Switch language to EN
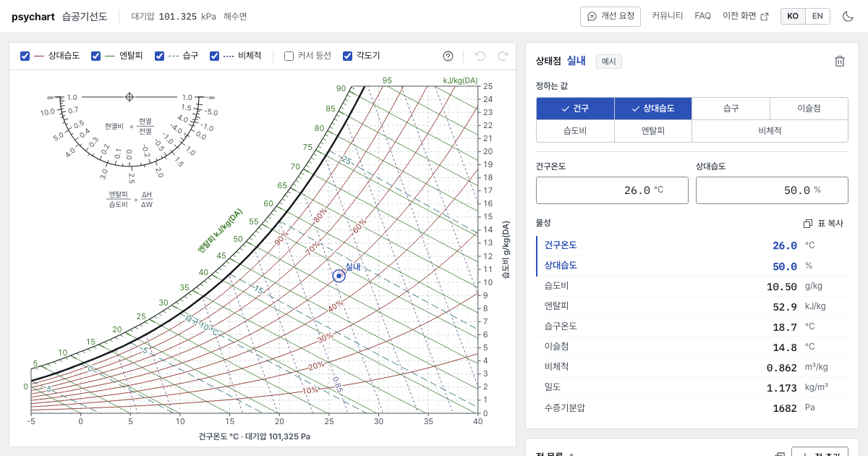 (817, 16)
